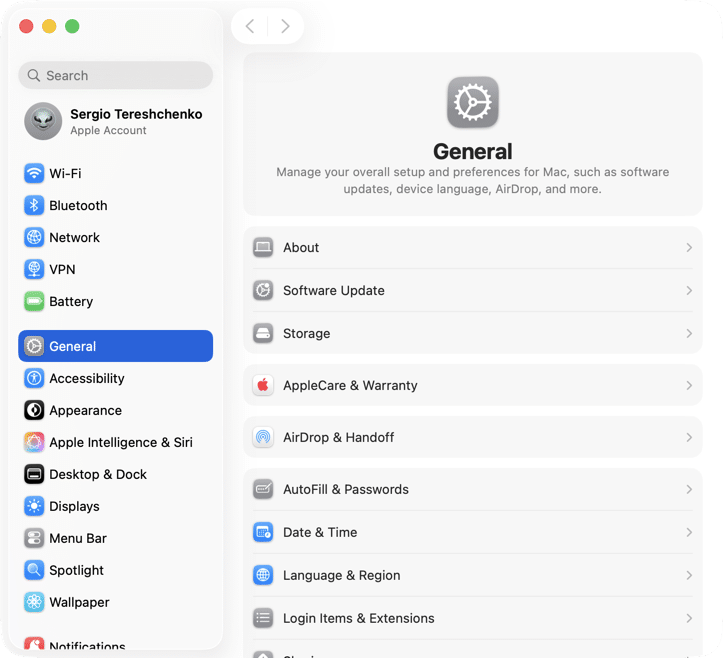The image size is (723, 658).
Task: Click the Language & Region globe icon
Action: (x=263, y=575)
